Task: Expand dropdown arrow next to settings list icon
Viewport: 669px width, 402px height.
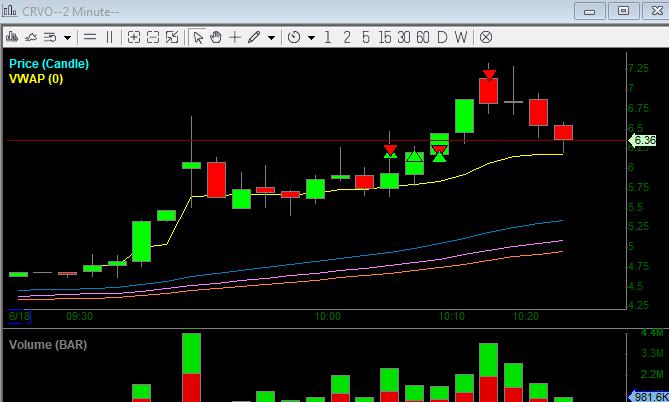Action: [x=67, y=38]
